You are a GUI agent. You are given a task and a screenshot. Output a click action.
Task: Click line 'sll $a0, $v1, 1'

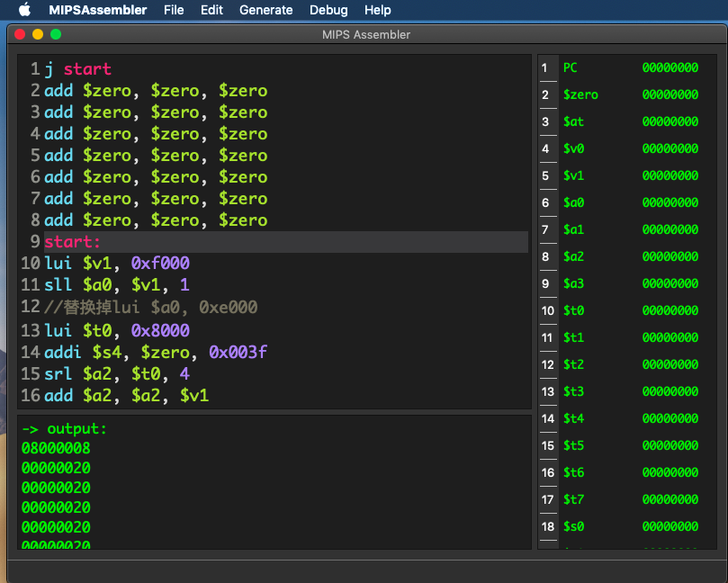coord(117,284)
